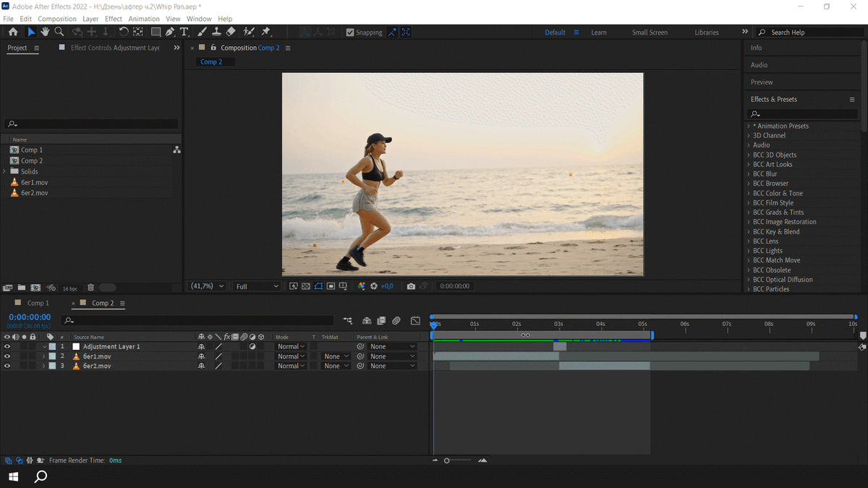Screen dimensions: 868x488
Task: Select the Zoom tool in toolbar
Action: coord(59,32)
